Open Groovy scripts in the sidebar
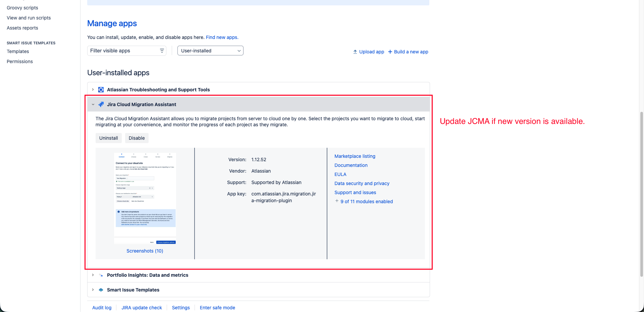The height and width of the screenshot is (312, 644). 22,8
